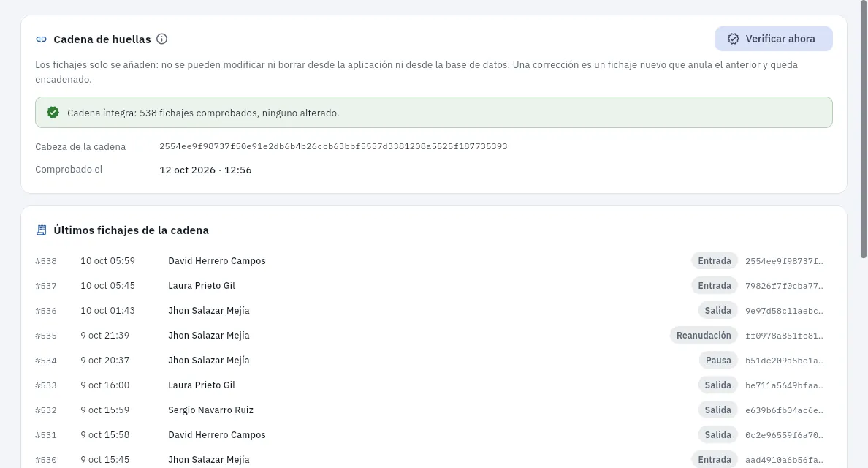868x468 pixels.
Task: Click hash e639b6fb04ac6e…
Action: pyautogui.click(x=784, y=410)
